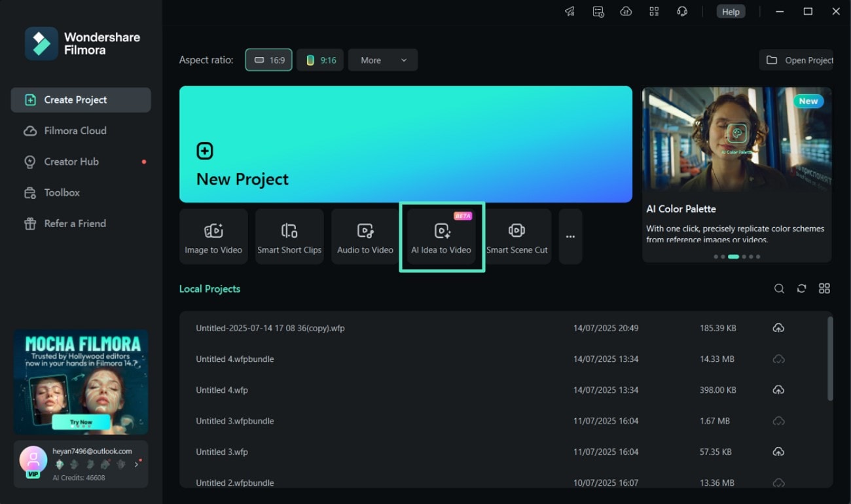The image size is (851, 504).
Task: Start a New Project
Action: pyautogui.click(x=406, y=144)
